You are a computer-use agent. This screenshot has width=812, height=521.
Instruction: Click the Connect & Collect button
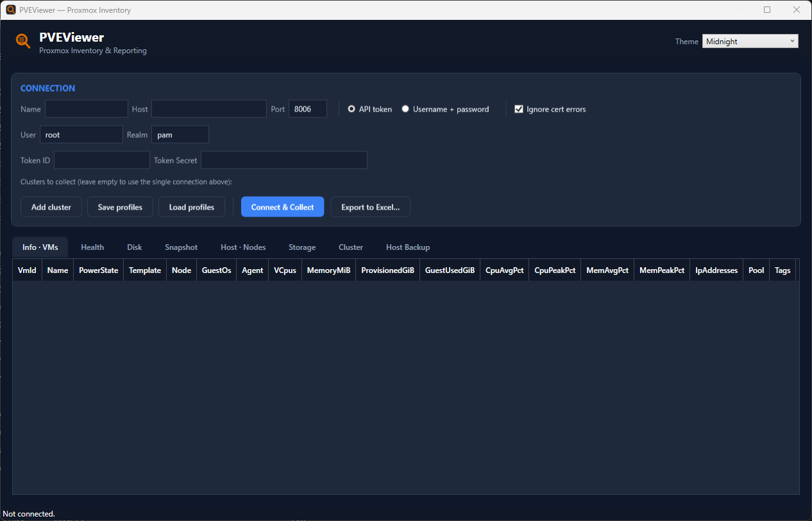pyautogui.click(x=283, y=207)
